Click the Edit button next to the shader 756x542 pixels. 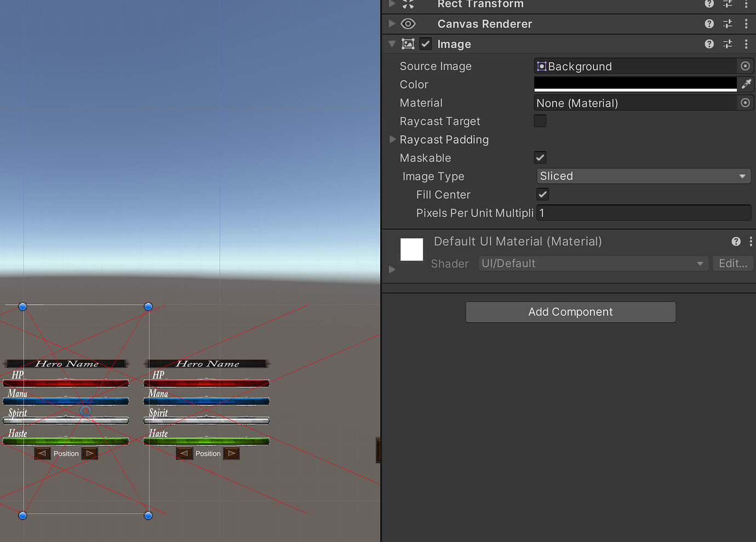(732, 263)
